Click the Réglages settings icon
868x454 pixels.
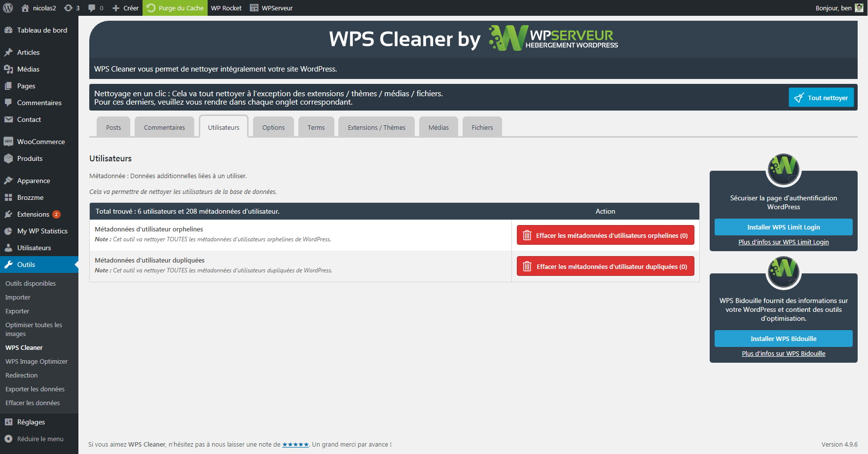(x=8, y=422)
